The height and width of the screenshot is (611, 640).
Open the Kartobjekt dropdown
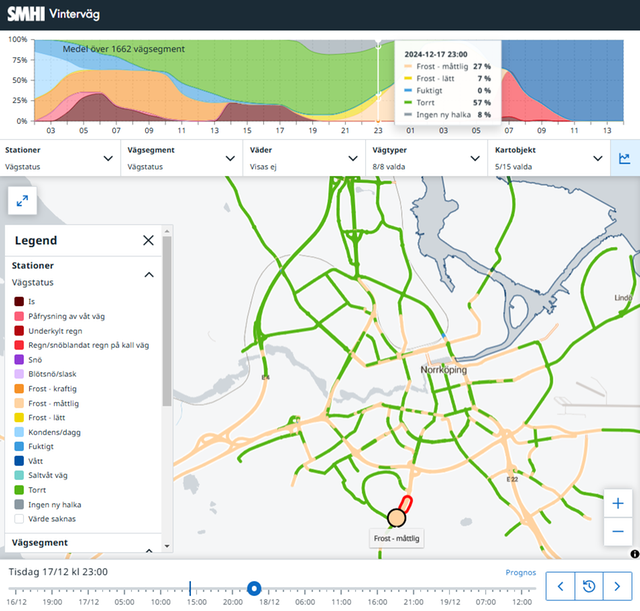(x=547, y=158)
